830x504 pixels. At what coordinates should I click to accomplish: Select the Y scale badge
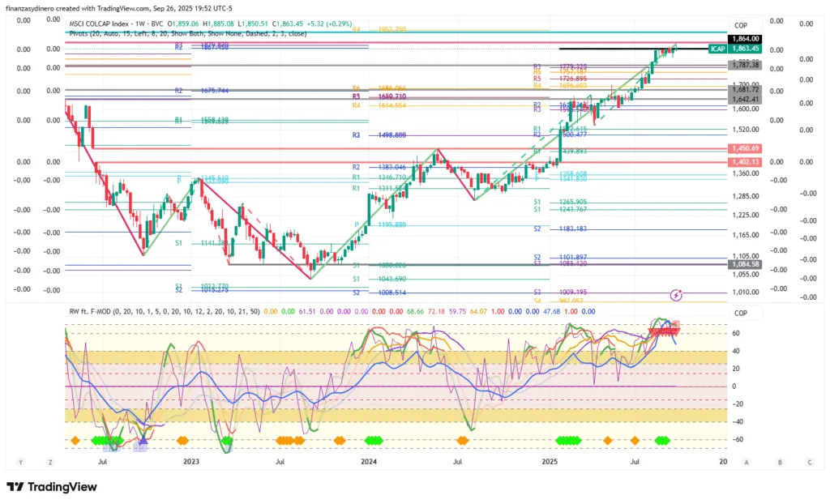coord(21,462)
